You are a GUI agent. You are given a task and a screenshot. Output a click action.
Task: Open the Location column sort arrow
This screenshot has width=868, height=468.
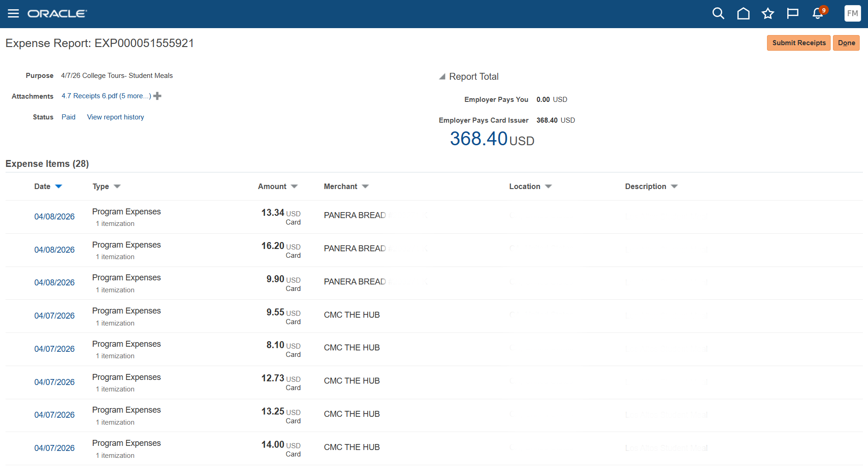coord(548,186)
